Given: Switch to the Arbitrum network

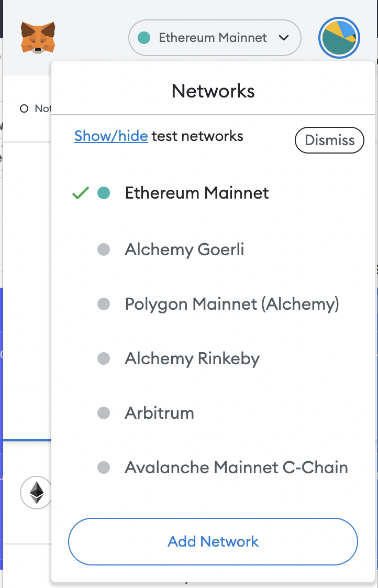Looking at the screenshot, I should click(x=159, y=413).
